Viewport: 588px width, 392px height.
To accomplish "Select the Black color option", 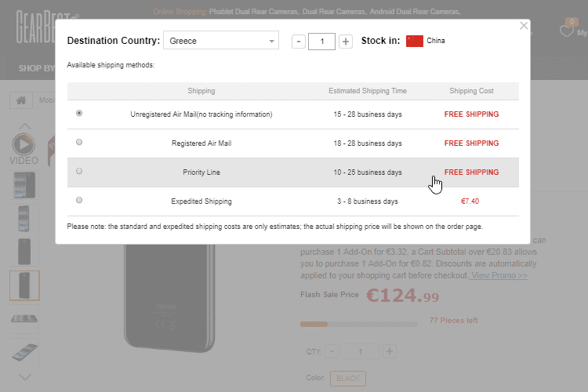I will 347,379.
